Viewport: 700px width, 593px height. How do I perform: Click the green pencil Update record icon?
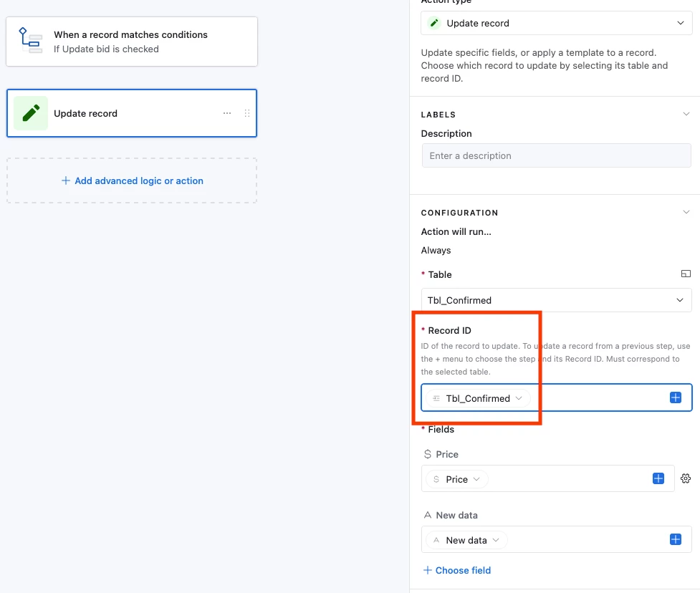tap(31, 113)
